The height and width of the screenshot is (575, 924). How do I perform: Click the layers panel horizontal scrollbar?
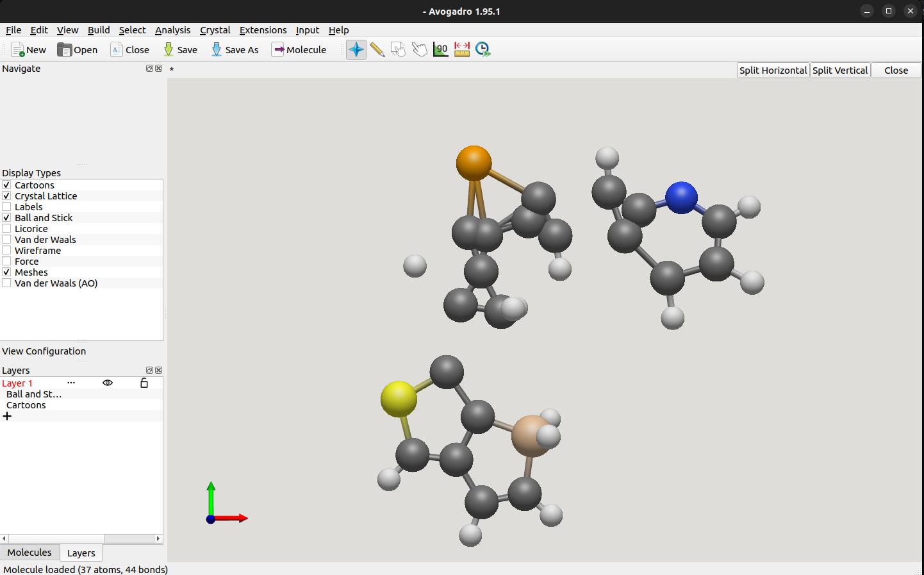(81, 538)
